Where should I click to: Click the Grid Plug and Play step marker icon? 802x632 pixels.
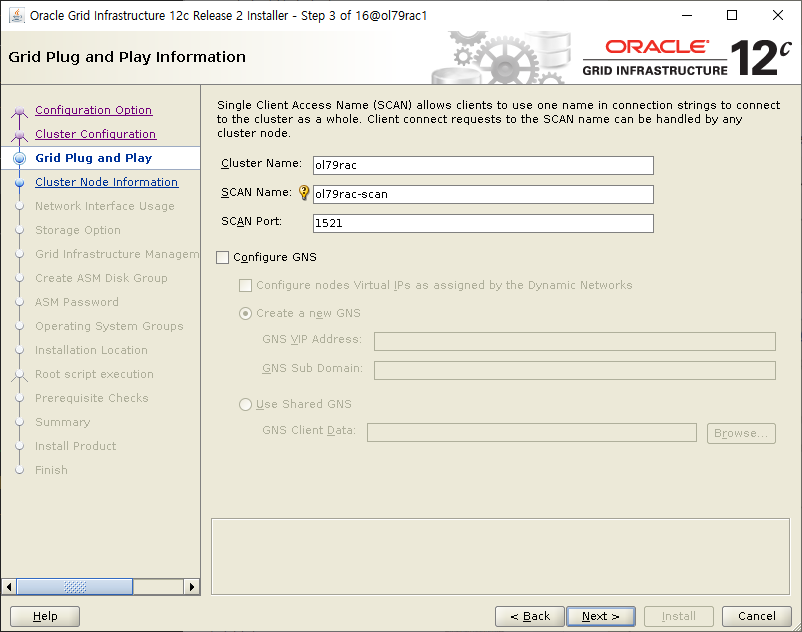(19, 158)
